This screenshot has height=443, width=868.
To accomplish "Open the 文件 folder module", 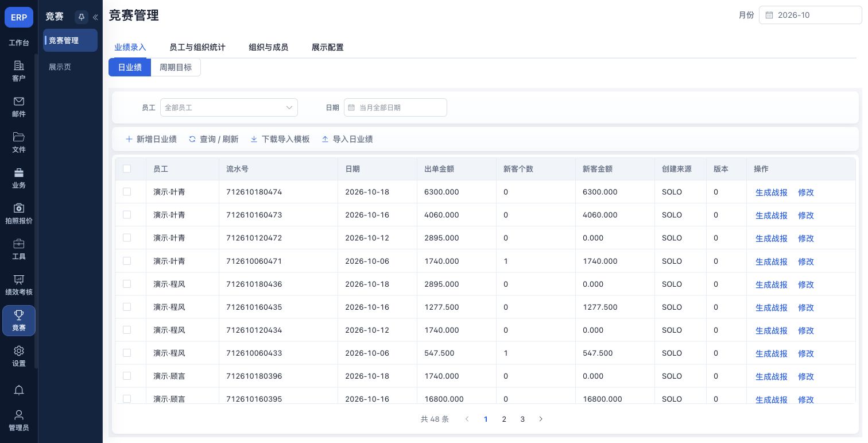I will (x=19, y=142).
